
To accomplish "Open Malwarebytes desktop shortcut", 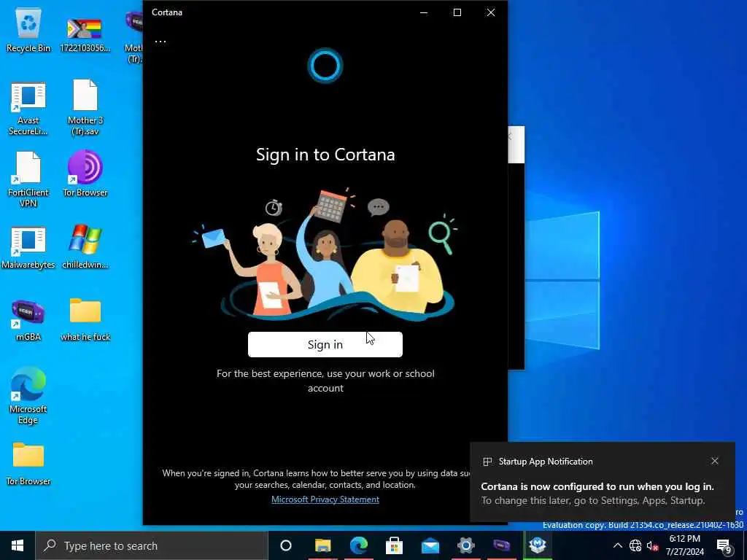I will (28, 248).
